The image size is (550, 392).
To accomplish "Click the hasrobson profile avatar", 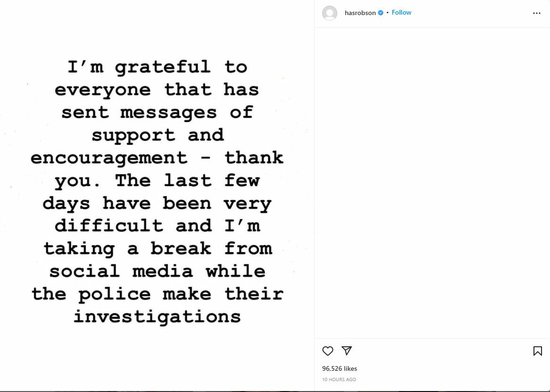I will [x=330, y=13].
